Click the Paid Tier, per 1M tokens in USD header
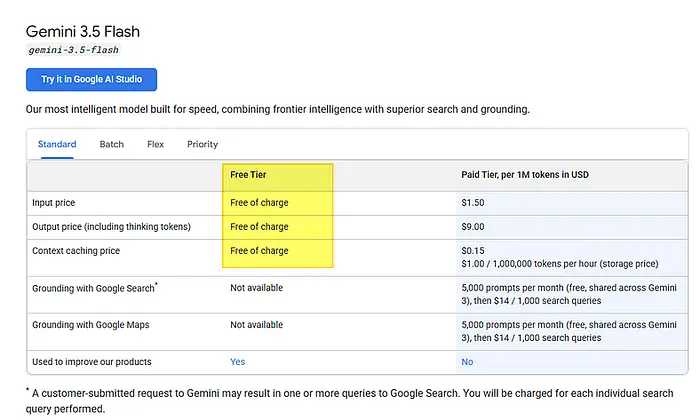Screen dimensions: 700x420 click(525, 175)
